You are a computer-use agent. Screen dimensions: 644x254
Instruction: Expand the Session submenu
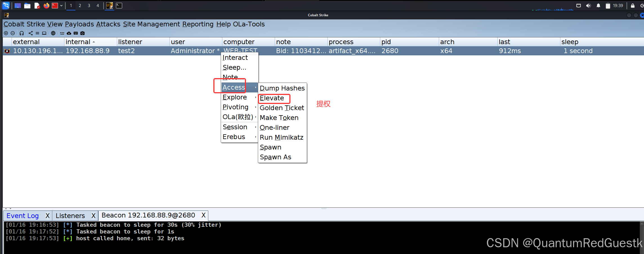point(240,127)
